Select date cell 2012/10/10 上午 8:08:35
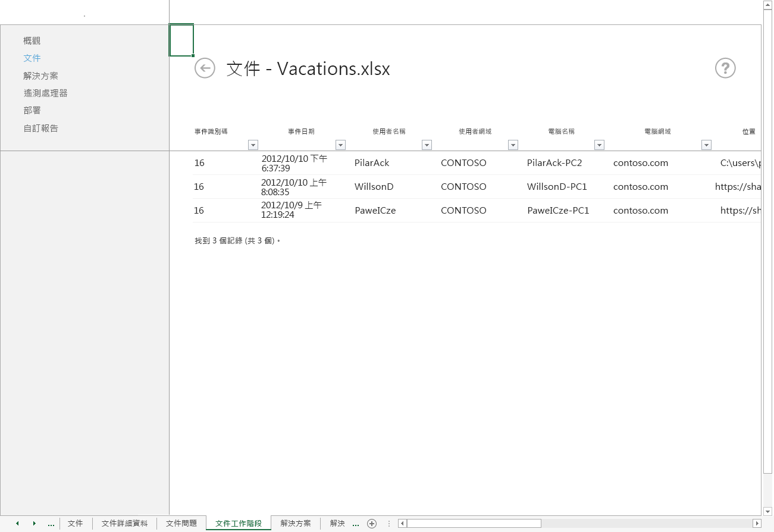Image resolution: width=774 pixels, height=532 pixels. click(294, 187)
